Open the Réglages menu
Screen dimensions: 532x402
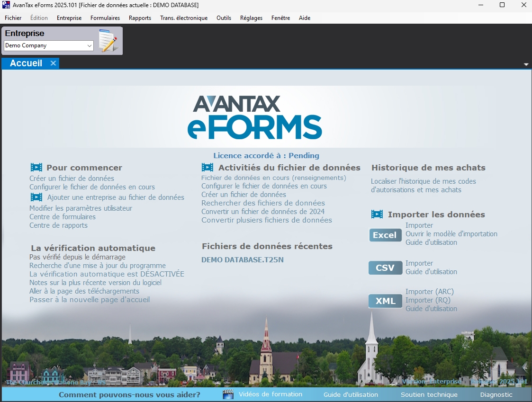coord(251,18)
